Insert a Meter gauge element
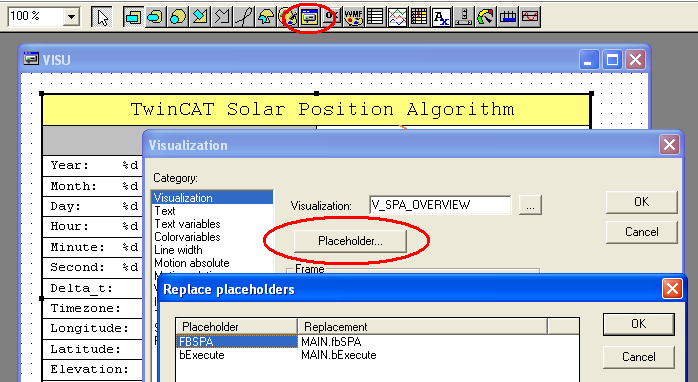This screenshot has width=698, height=382. (x=486, y=17)
